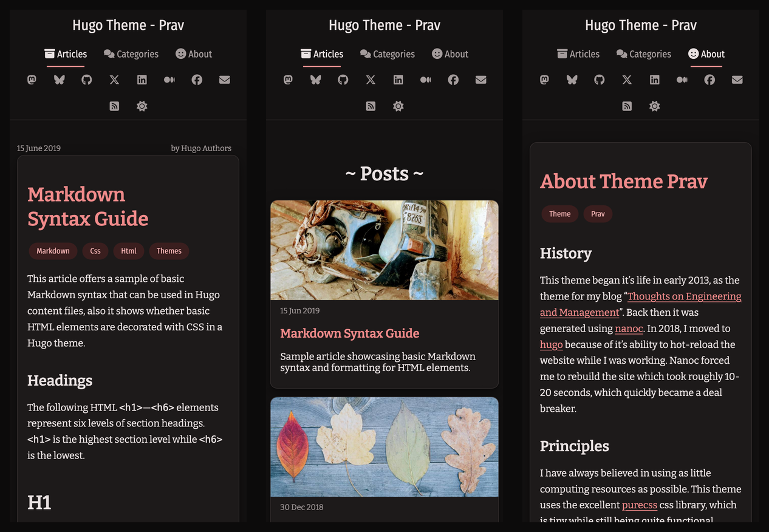
Task: Open RSS feed icon on Posts list page
Action: point(371,106)
